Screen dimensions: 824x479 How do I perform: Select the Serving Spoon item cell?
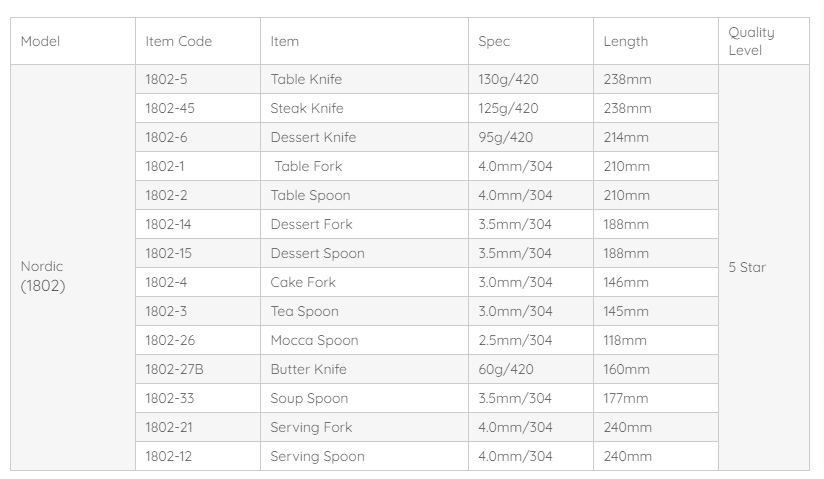click(x=317, y=456)
